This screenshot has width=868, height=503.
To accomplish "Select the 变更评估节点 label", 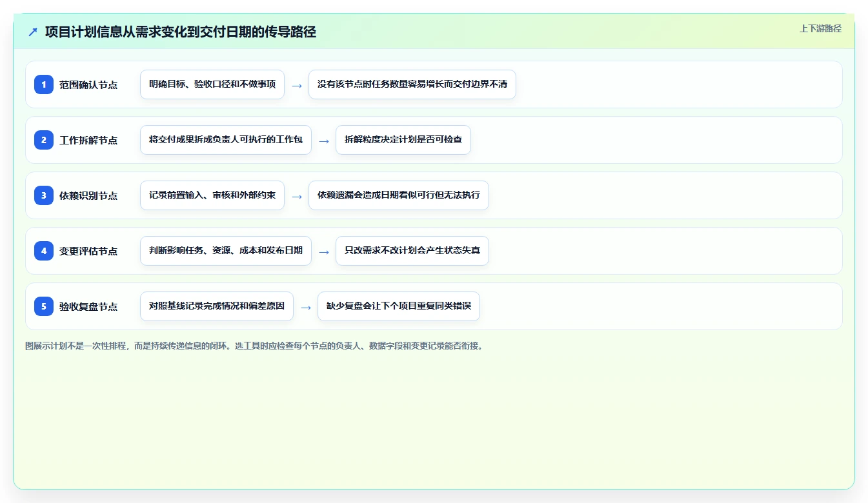I will [88, 252].
